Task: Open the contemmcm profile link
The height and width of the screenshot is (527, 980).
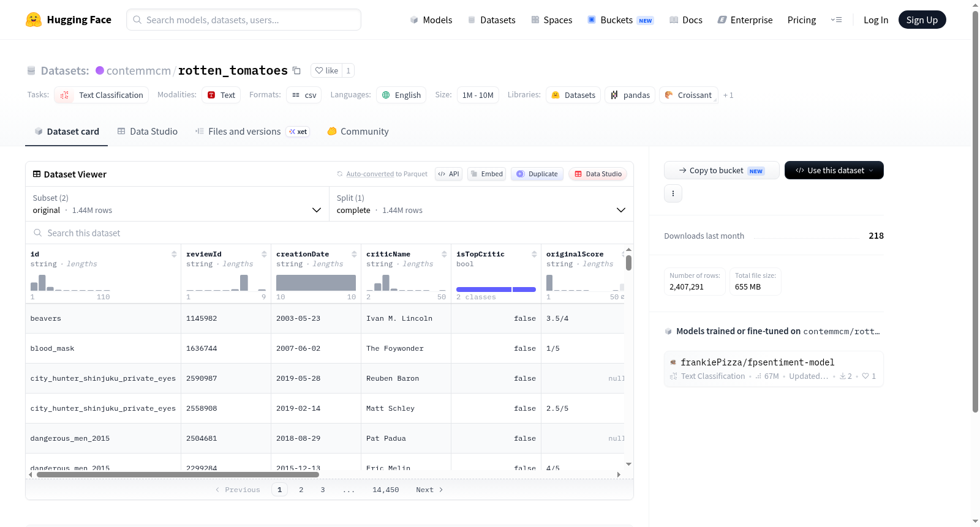Action: [138, 70]
